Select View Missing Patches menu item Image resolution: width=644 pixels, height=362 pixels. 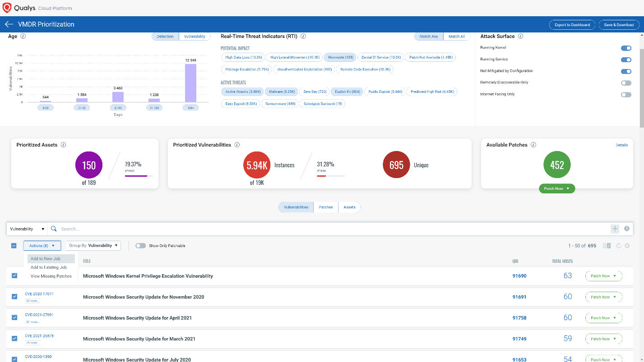(x=51, y=276)
